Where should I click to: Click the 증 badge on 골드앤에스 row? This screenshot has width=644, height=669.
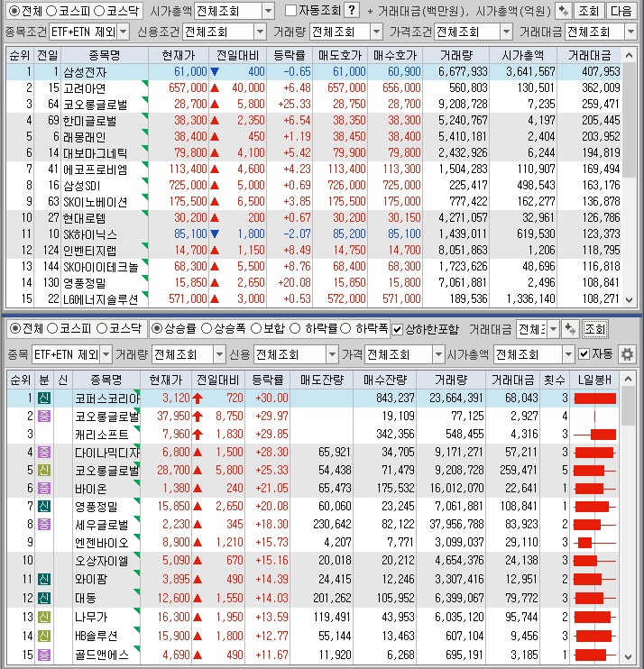click(x=44, y=655)
